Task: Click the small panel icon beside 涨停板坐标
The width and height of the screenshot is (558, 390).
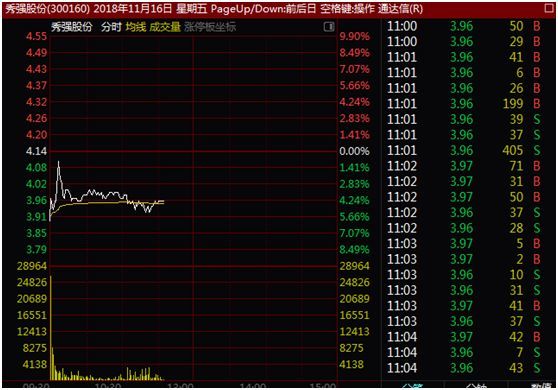Action: pyautogui.click(x=329, y=27)
